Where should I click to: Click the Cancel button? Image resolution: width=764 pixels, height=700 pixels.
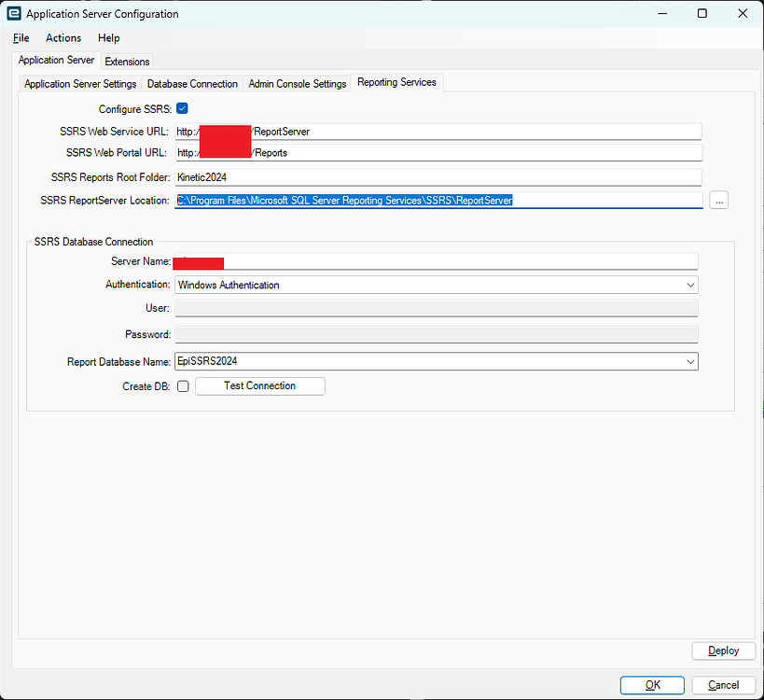723,684
